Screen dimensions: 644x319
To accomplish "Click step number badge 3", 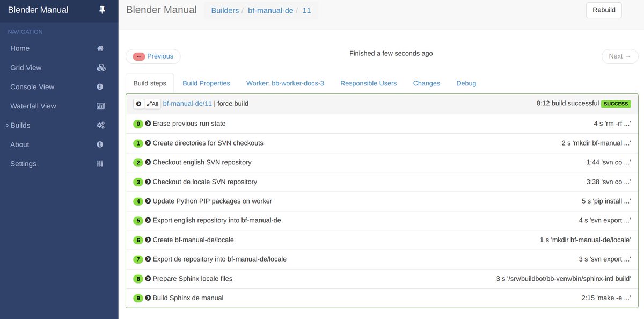I will (138, 182).
